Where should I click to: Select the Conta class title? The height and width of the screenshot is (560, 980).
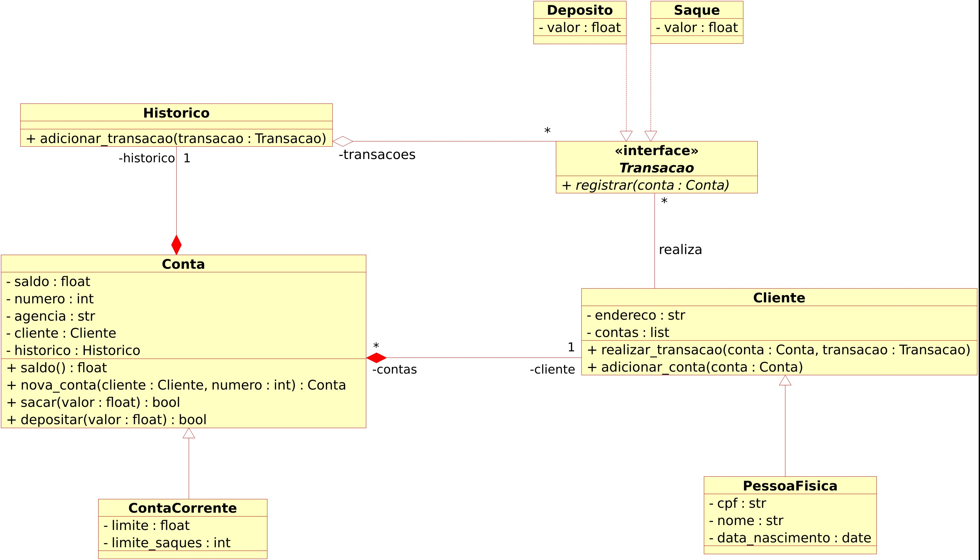point(183,264)
